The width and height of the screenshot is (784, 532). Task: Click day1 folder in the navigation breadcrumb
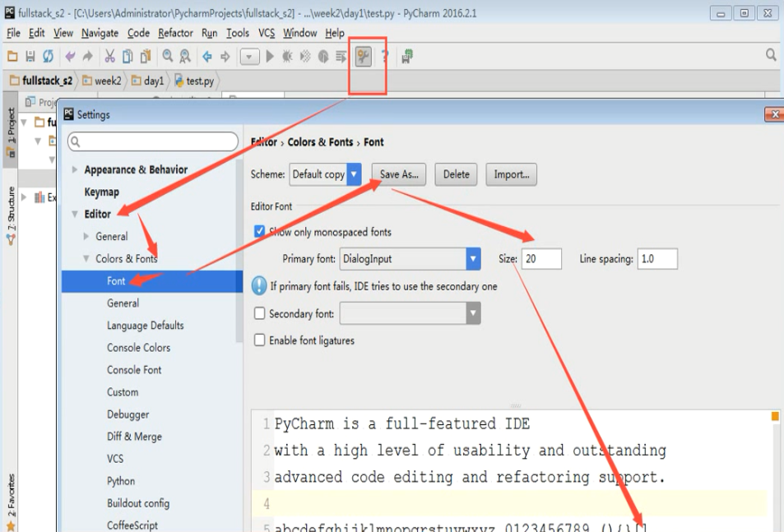click(x=148, y=81)
